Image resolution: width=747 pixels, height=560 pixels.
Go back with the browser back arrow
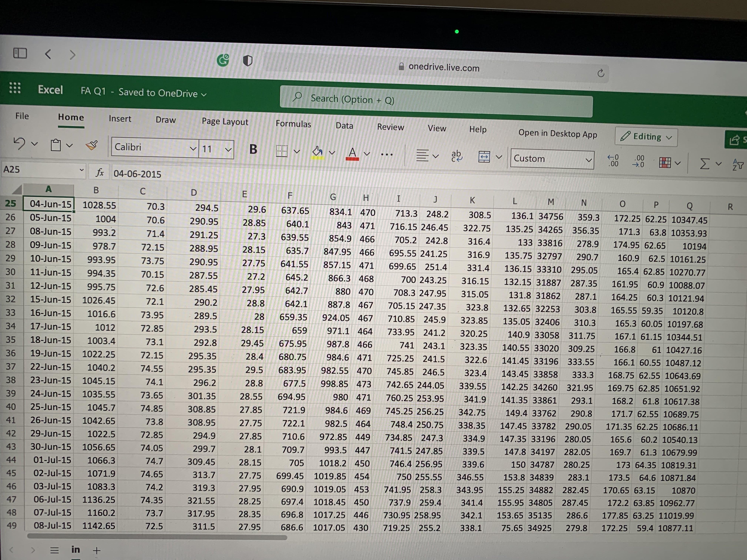point(48,54)
